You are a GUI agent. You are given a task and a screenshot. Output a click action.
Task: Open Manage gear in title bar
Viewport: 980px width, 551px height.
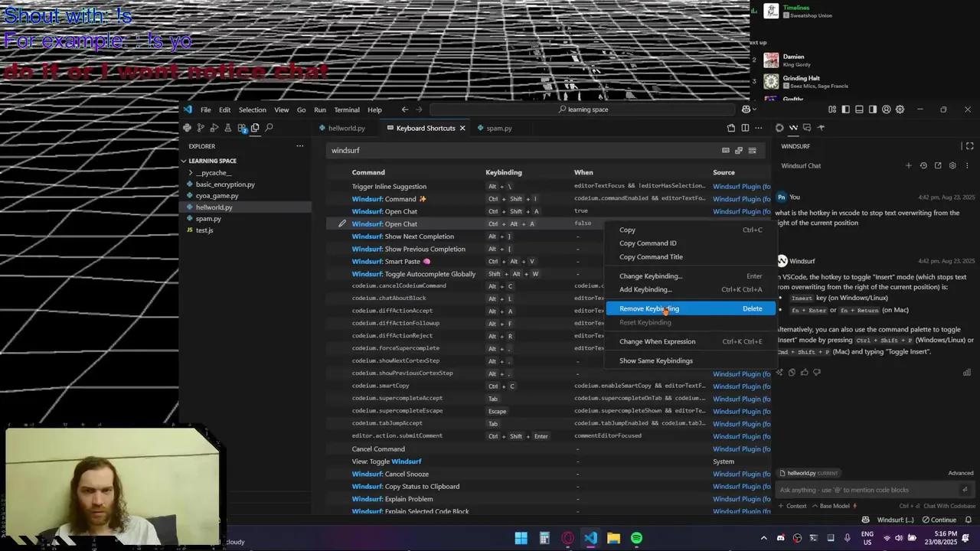900,109
